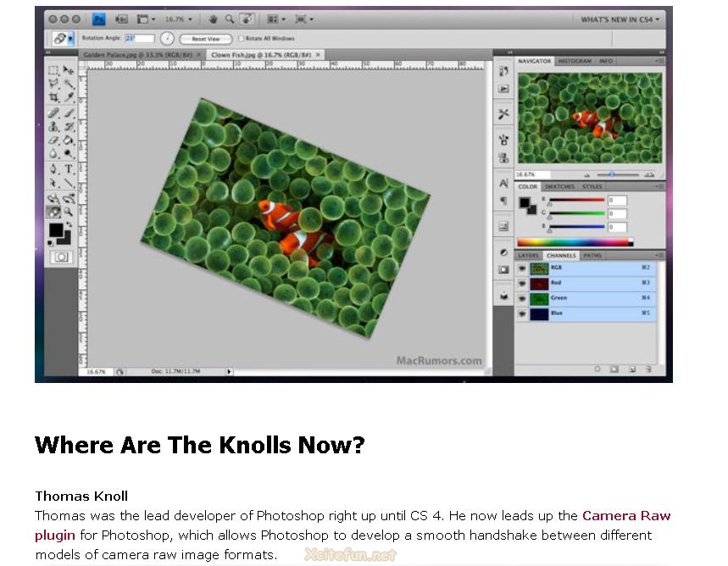Select the Rotate View tool in toolbox
The image size is (728, 566).
pos(53,212)
